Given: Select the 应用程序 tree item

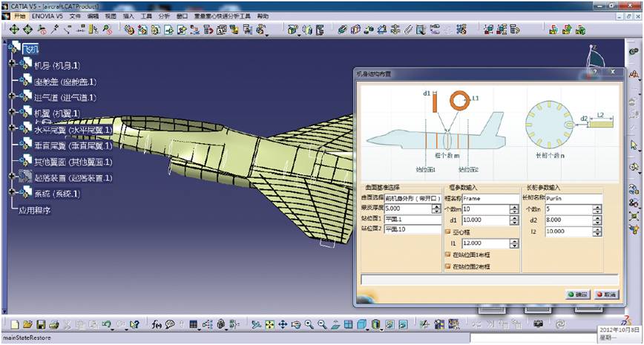Looking at the screenshot, I should pos(34,210).
